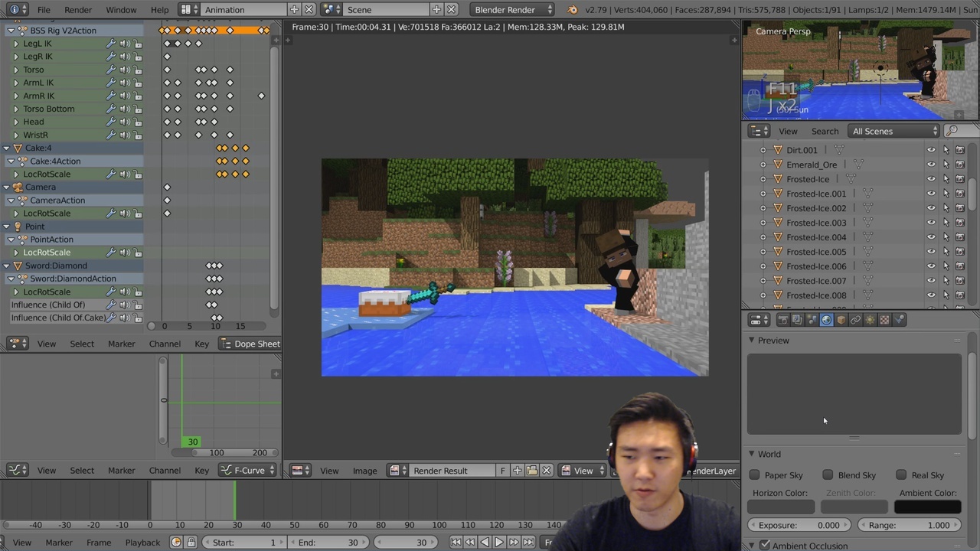Viewport: 980px width, 551px height.
Task: Jump to the last frame in timeline
Action: pos(528,542)
